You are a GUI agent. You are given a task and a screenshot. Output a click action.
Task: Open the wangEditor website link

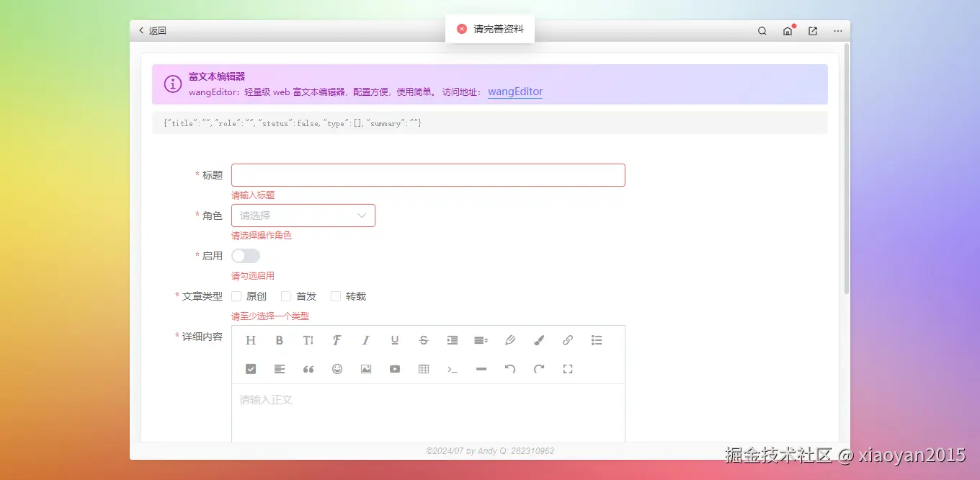pos(514,92)
